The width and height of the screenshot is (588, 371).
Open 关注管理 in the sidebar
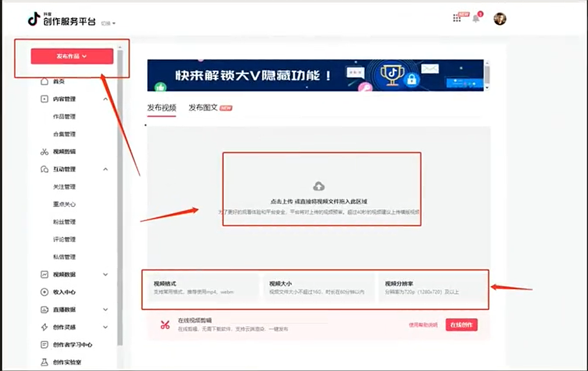click(x=64, y=187)
